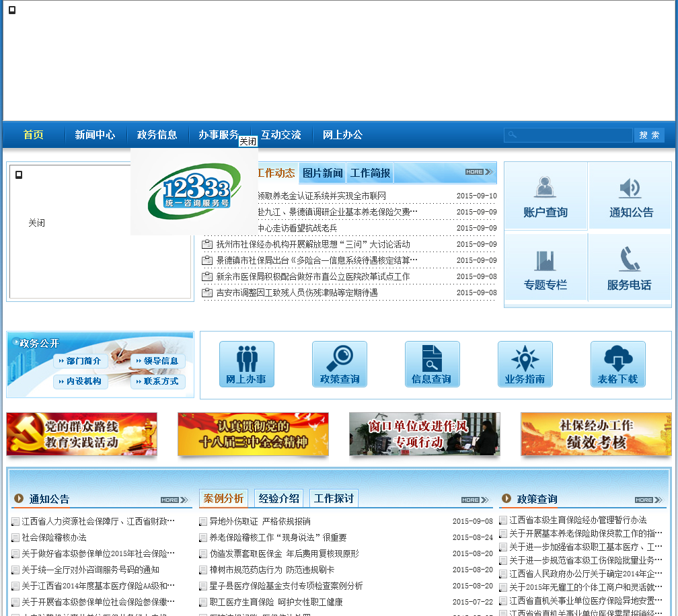Open the 网上办事 people icon
Screen dimensions: 678x616
[246, 364]
